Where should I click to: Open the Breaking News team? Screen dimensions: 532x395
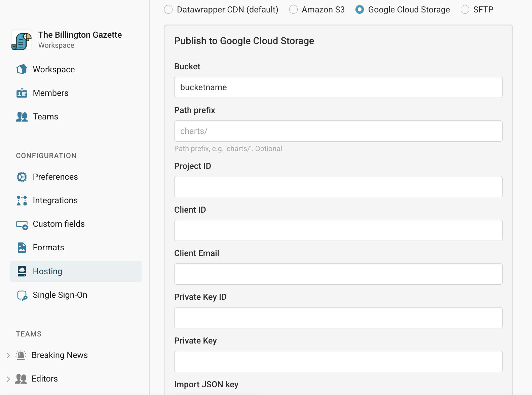(60, 355)
